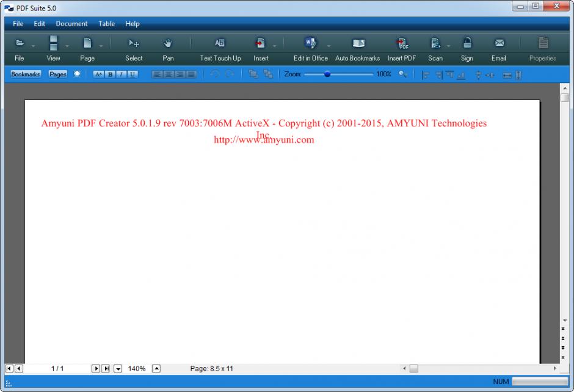Open the Properties panel icon

pyautogui.click(x=543, y=43)
